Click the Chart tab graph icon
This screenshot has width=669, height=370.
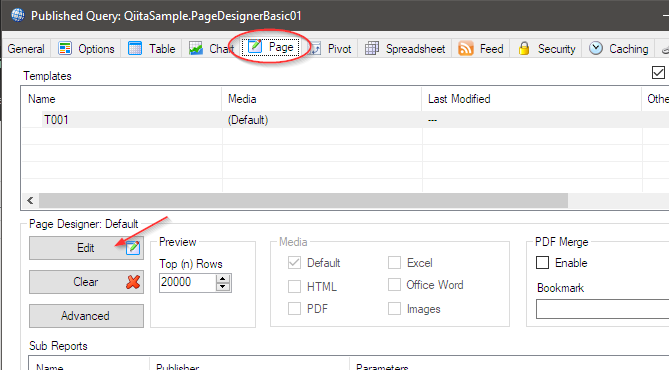point(196,48)
